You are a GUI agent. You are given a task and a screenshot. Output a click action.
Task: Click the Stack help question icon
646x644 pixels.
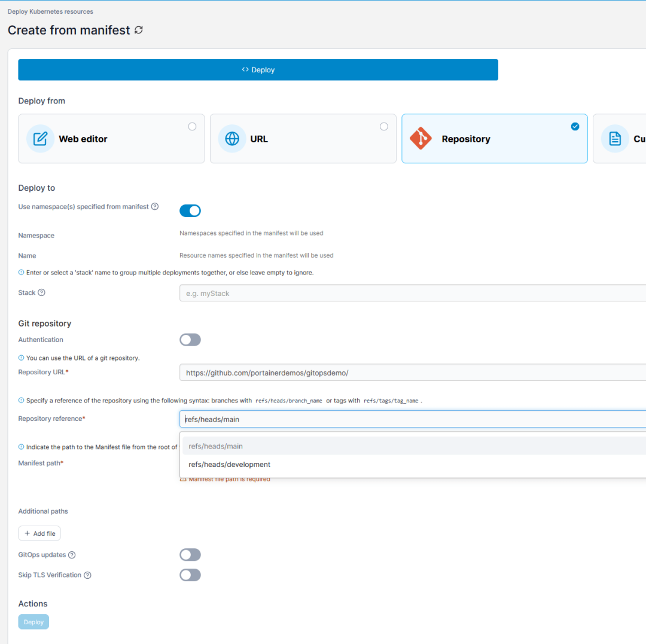click(41, 292)
